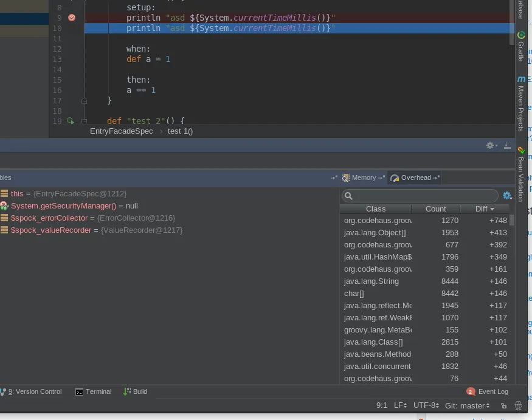The image size is (532, 420).
Task: Click the Hector inspection icon in status bar
Action: coord(518,405)
